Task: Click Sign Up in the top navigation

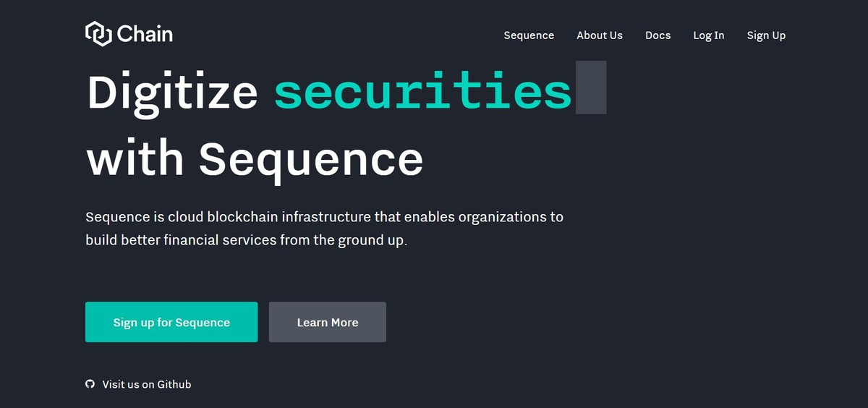Action: point(766,35)
